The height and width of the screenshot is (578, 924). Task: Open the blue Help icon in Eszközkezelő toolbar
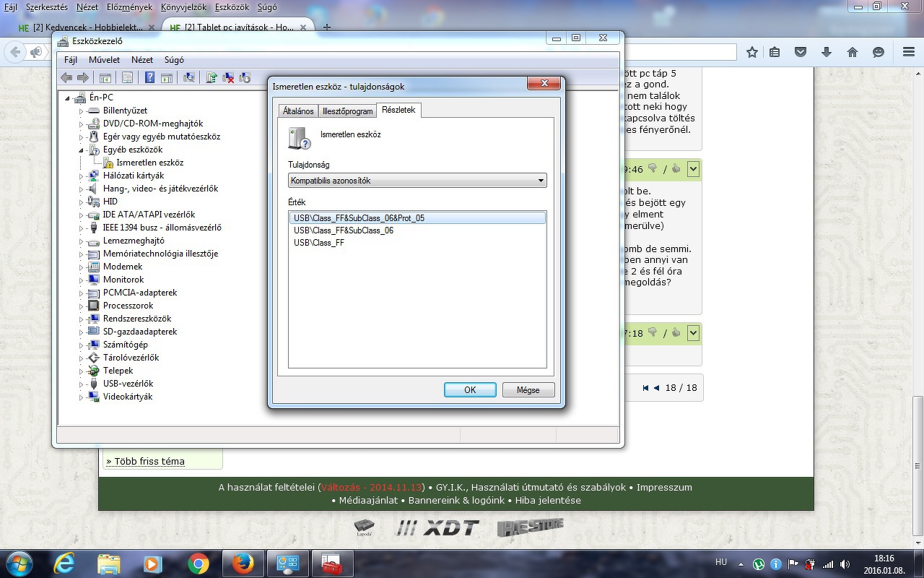[149, 77]
